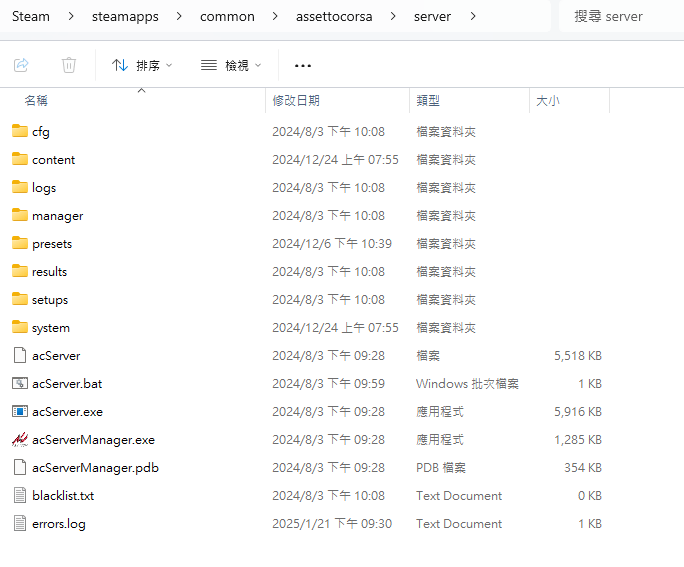Sort by the 名稱 name column header
The image size is (684, 567).
tap(133, 101)
